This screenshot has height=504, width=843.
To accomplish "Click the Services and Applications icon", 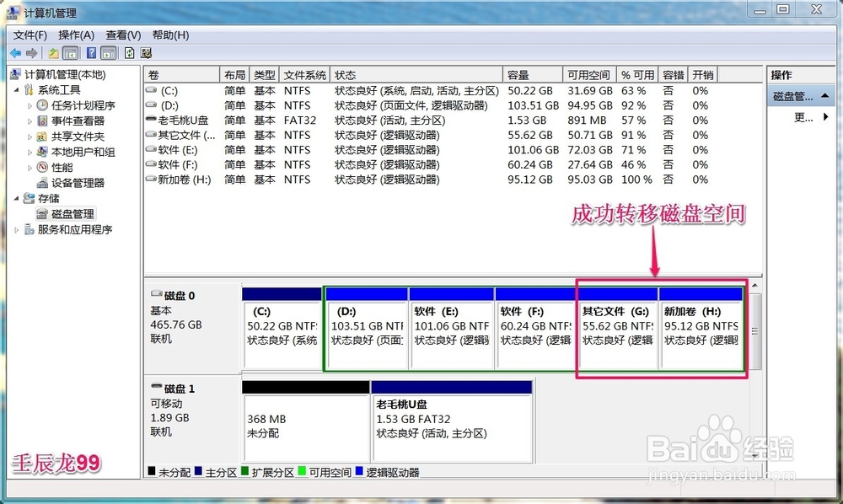I will click(x=29, y=229).
